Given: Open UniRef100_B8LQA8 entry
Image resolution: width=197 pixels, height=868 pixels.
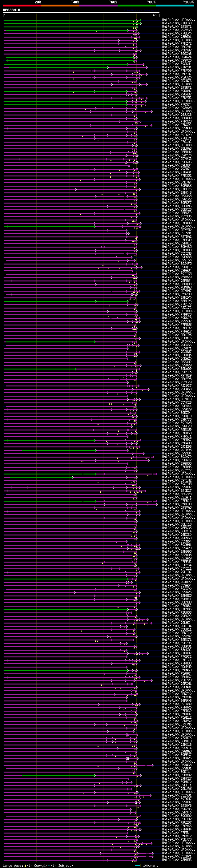Looking at the screenshot, I should point(177,149).
